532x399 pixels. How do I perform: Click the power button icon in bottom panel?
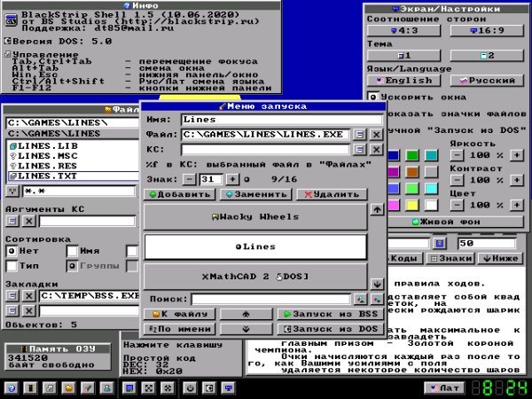pyautogui.click(x=190, y=388)
